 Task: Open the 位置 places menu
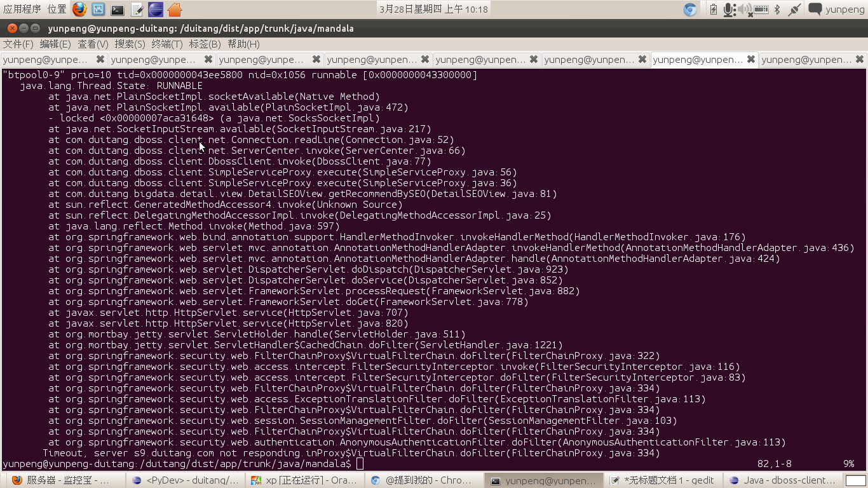pos(57,9)
